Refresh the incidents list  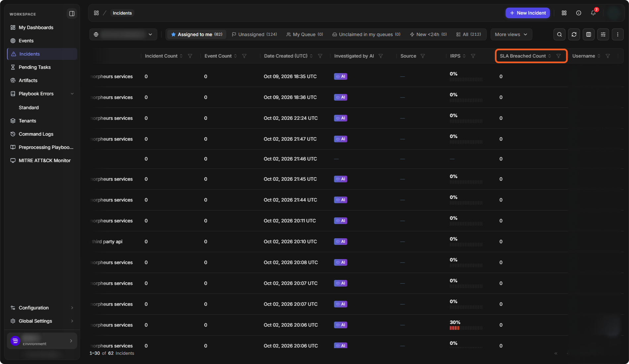tap(574, 34)
